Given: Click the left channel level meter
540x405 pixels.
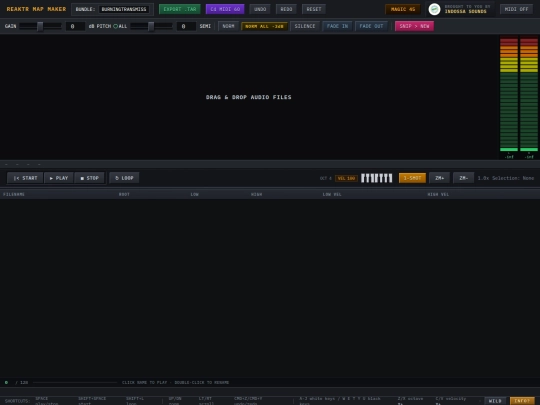Looking at the screenshot, I should click(509, 94).
